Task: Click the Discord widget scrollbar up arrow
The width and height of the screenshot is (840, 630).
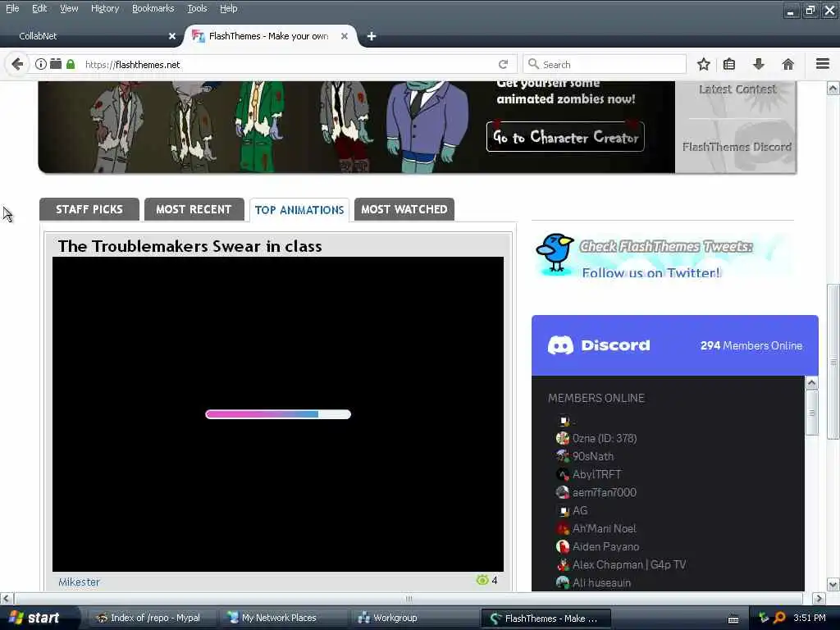Action: pos(811,382)
